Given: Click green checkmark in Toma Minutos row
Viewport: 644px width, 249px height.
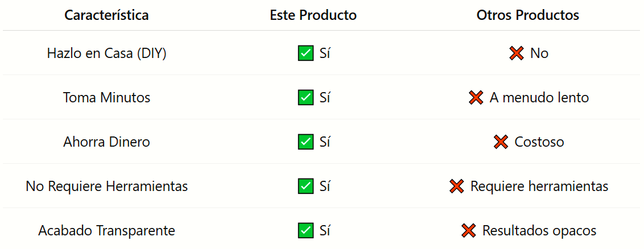Looking at the screenshot, I should pos(306,98).
